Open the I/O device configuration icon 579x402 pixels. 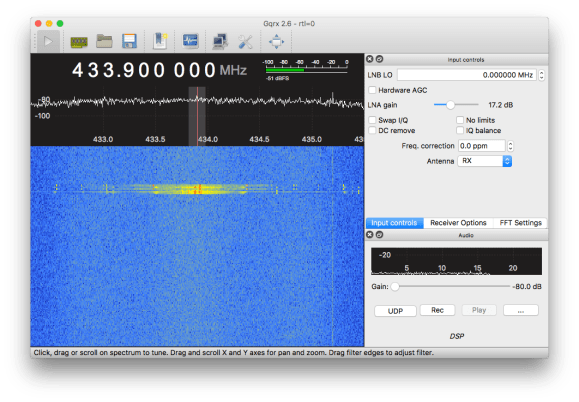pos(79,42)
